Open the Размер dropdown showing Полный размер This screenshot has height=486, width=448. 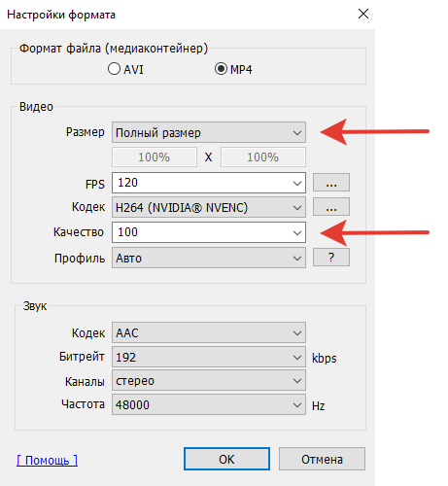click(209, 132)
